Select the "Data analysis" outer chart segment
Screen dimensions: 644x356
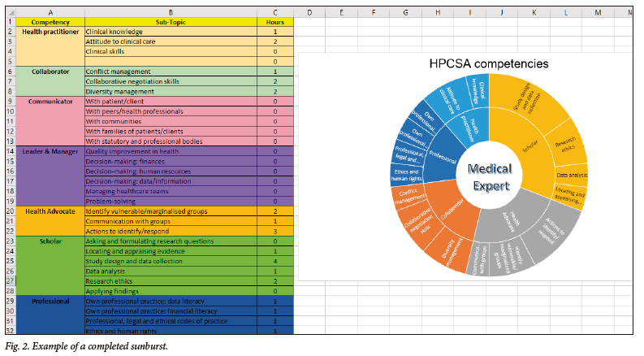(x=573, y=175)
